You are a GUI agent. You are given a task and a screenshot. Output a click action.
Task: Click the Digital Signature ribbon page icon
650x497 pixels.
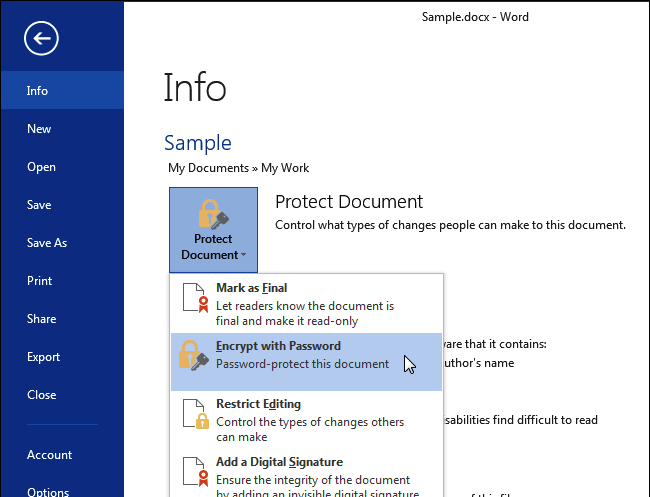click(195, 472)
